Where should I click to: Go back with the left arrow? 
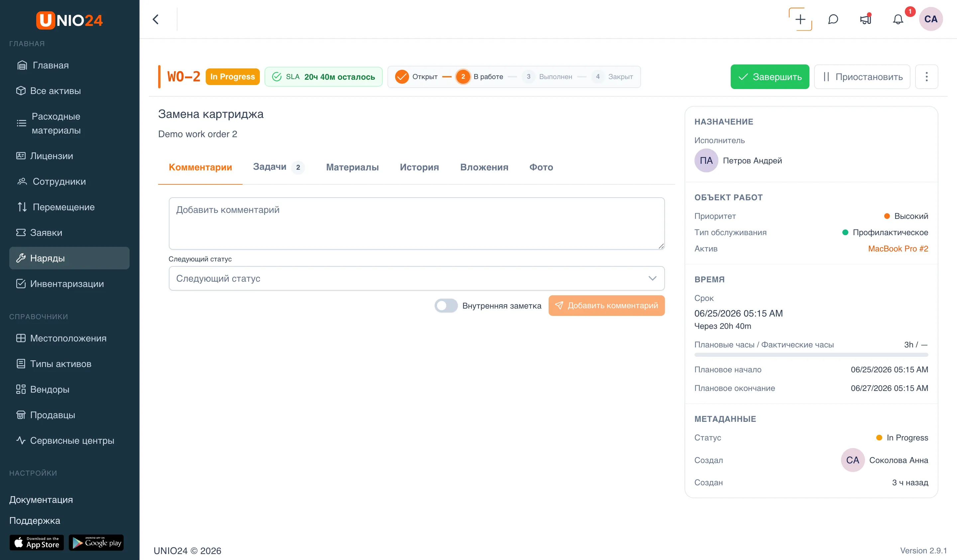pyautogui.click(x=156, y=19)
